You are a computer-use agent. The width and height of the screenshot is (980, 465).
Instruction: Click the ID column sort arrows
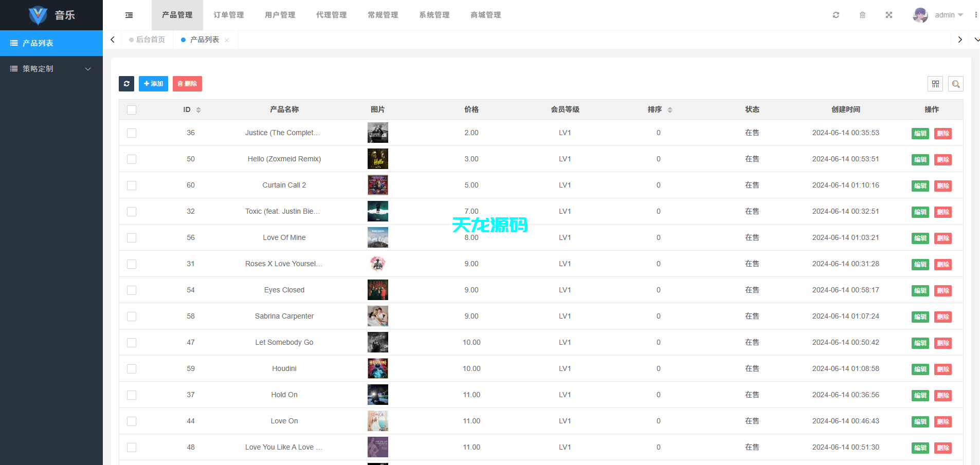tap(198, 109)
